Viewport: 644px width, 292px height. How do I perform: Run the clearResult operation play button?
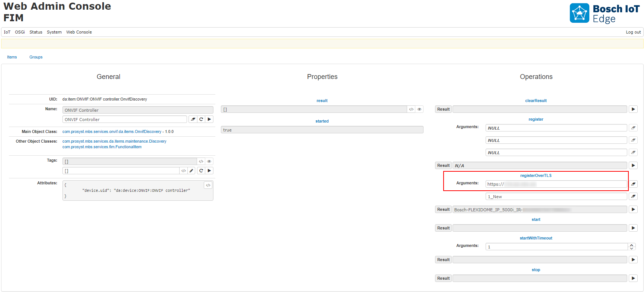click(x=633, y=109)
